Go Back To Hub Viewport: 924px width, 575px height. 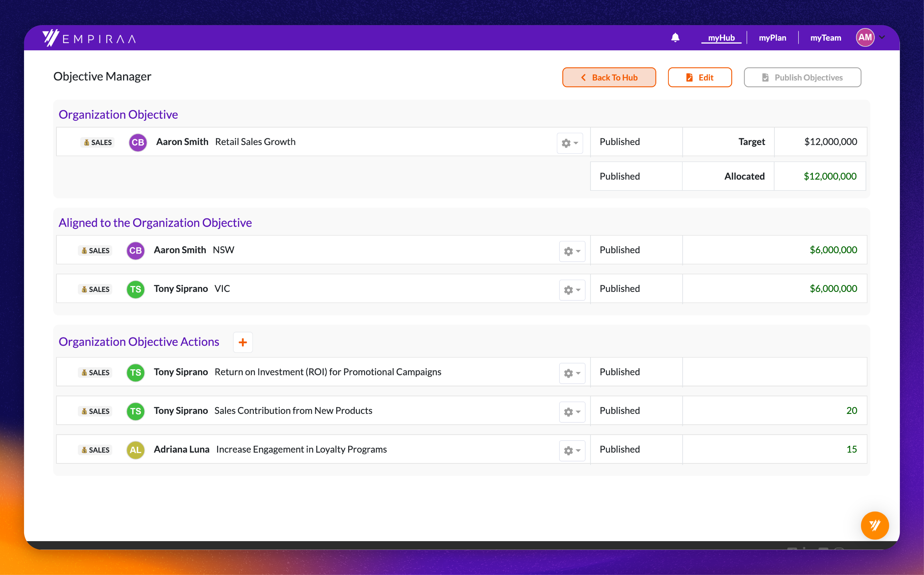click(609, 77)
